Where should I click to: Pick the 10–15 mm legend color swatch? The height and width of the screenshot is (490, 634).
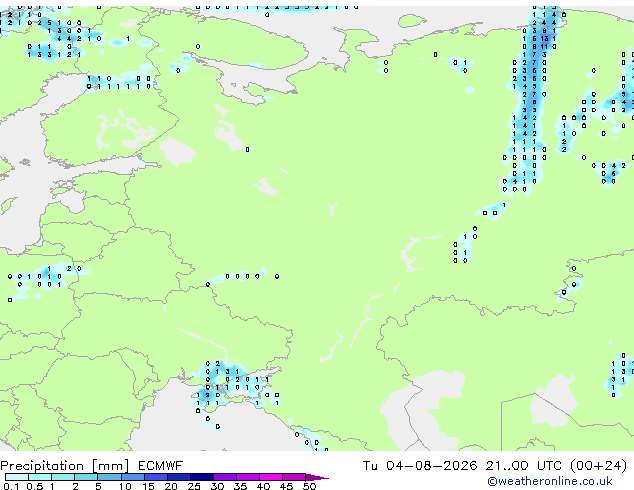coord(132,477)
